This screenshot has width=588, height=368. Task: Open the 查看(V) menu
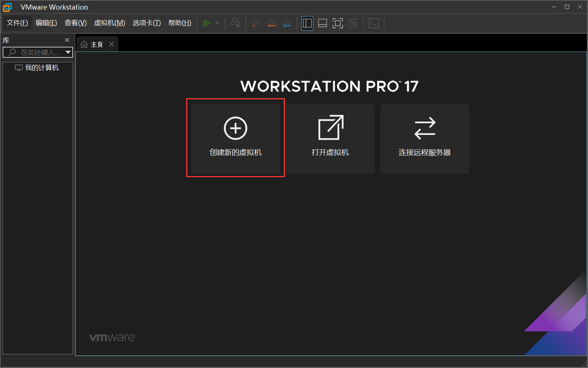(x=76, y=23)
